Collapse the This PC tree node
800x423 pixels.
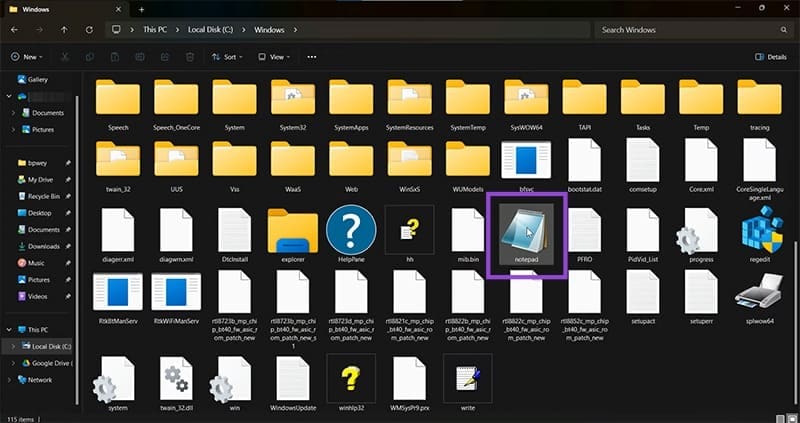9,330
